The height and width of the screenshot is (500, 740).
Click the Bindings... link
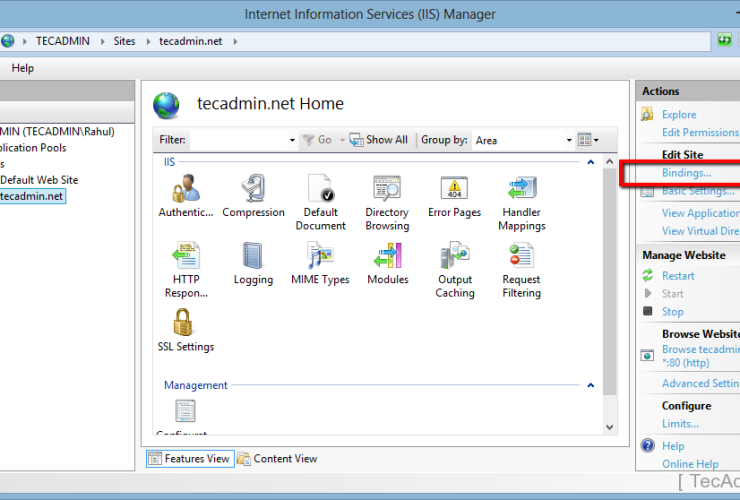686,173
